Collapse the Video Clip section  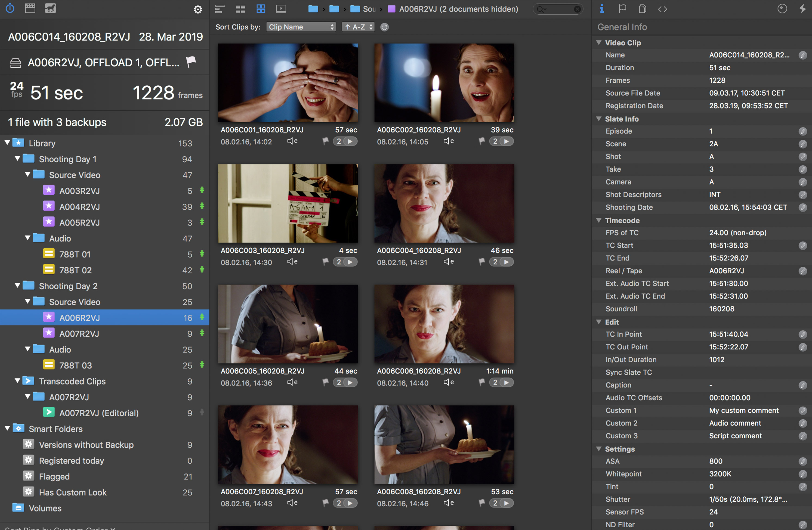[x=599, y=43]
